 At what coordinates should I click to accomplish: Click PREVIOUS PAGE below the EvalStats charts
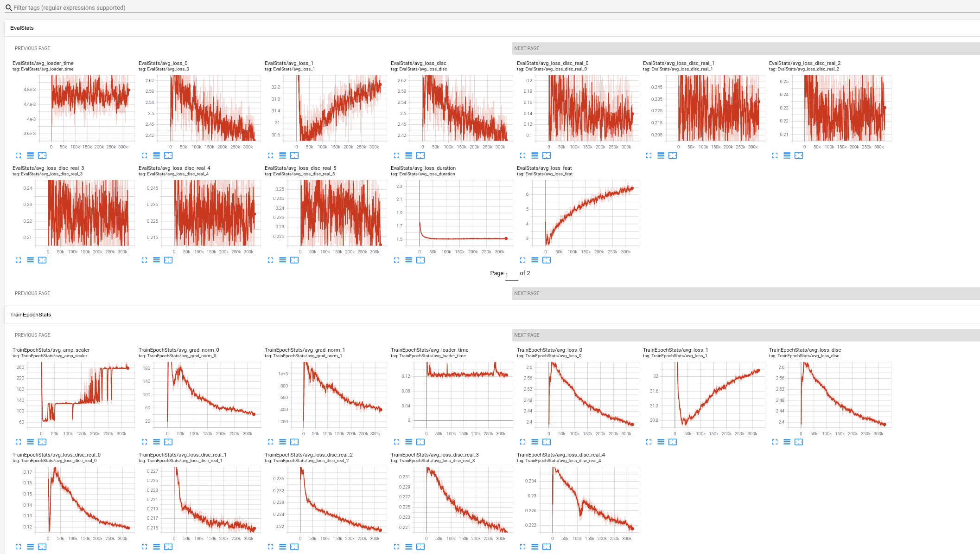pos(32,293)
